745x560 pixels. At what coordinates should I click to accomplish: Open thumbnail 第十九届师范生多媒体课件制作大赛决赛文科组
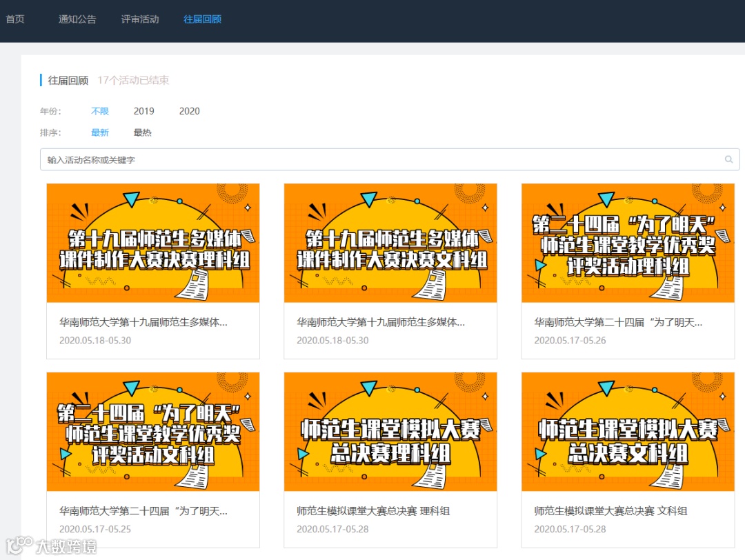(x=390, y=243)
